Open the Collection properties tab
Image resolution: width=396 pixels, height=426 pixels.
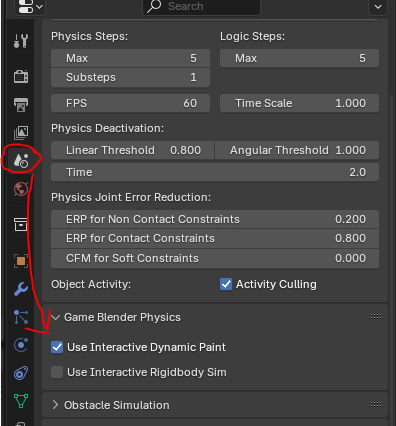click(21, 224)
